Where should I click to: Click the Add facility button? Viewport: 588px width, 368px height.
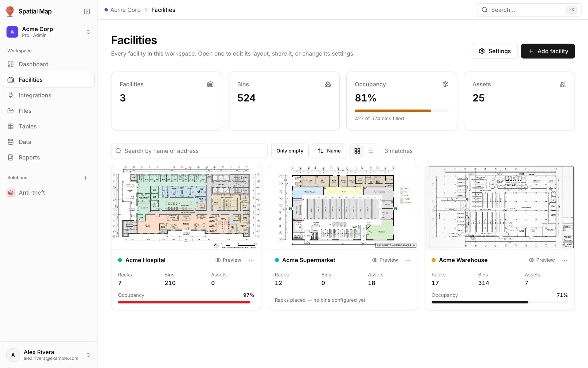(x=548, y=51)
